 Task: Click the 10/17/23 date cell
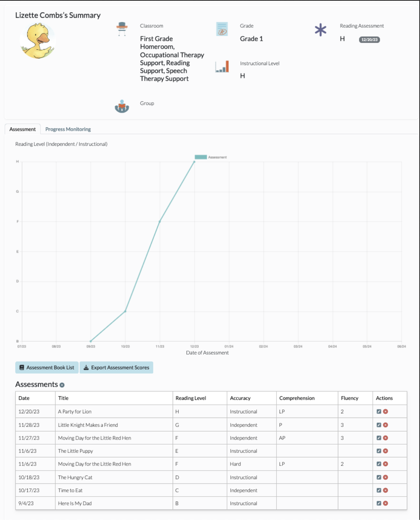click(35, 490)
